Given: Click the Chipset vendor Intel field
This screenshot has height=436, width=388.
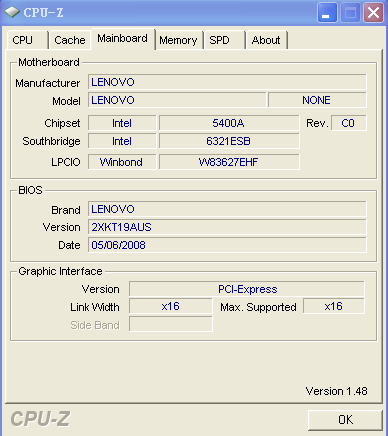Looking at the screenshot, I should tap(122, 123).
